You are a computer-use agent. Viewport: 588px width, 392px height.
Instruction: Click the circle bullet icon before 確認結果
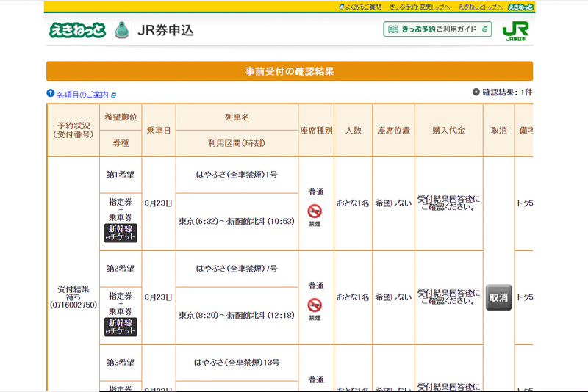476,92
